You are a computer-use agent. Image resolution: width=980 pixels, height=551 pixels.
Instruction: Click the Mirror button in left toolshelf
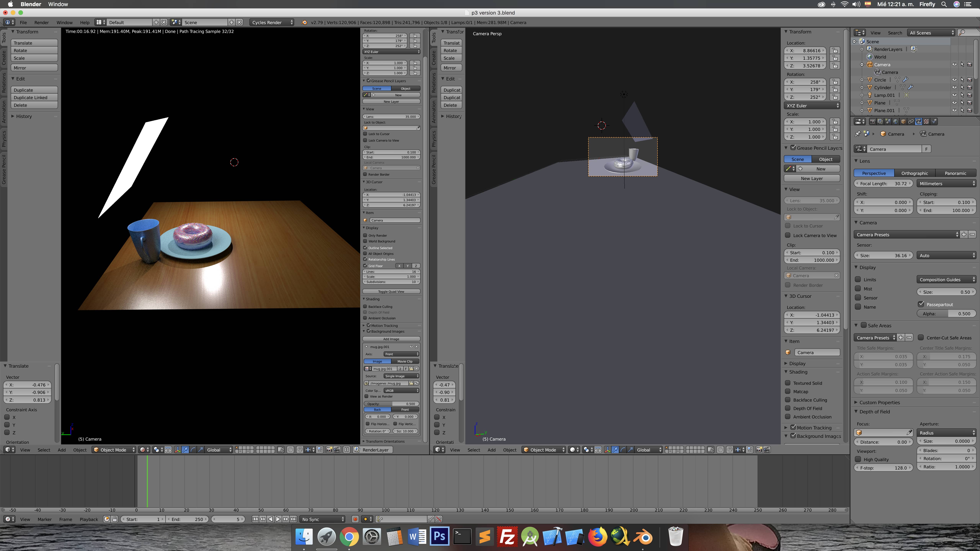[34, 68]
